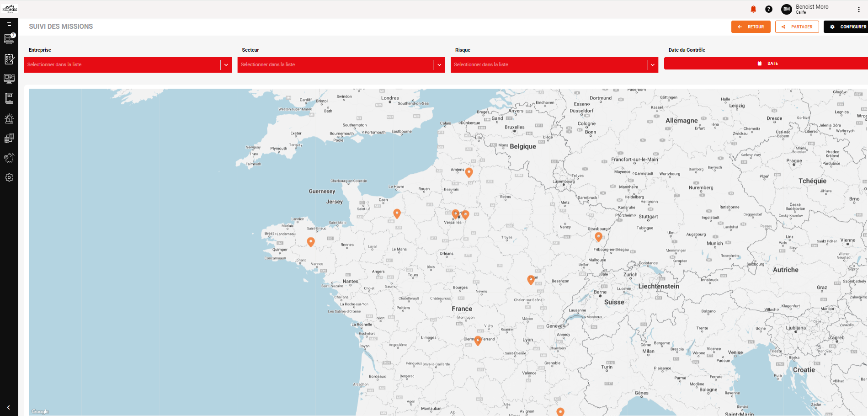Click the map marker near Clermont-Ferrand
This screenshot has height=416, width=868.
[x=478, y=341]
